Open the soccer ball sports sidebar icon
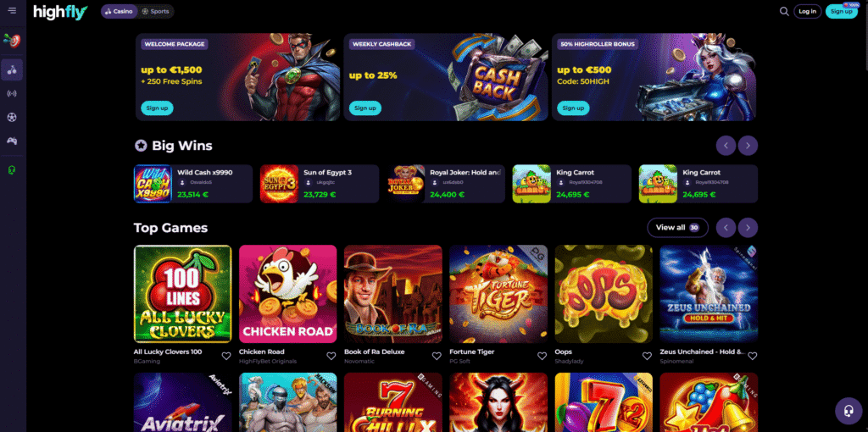The height and width of the screenshot is (432, 868). pos(12,117)
